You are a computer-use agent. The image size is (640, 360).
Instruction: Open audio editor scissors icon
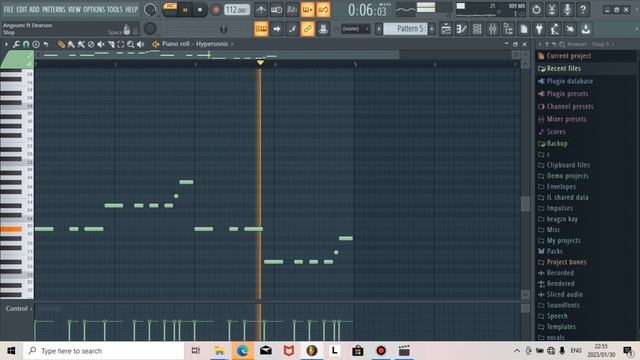[x=552, y=9]
